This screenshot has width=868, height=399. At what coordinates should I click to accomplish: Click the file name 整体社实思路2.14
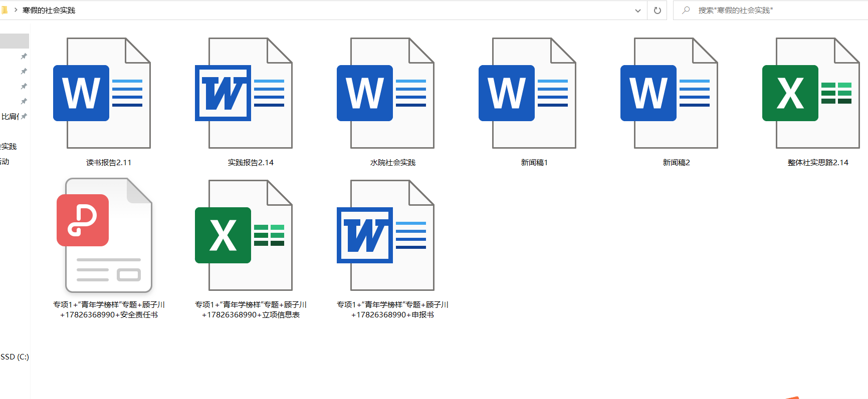pos(818,163)
